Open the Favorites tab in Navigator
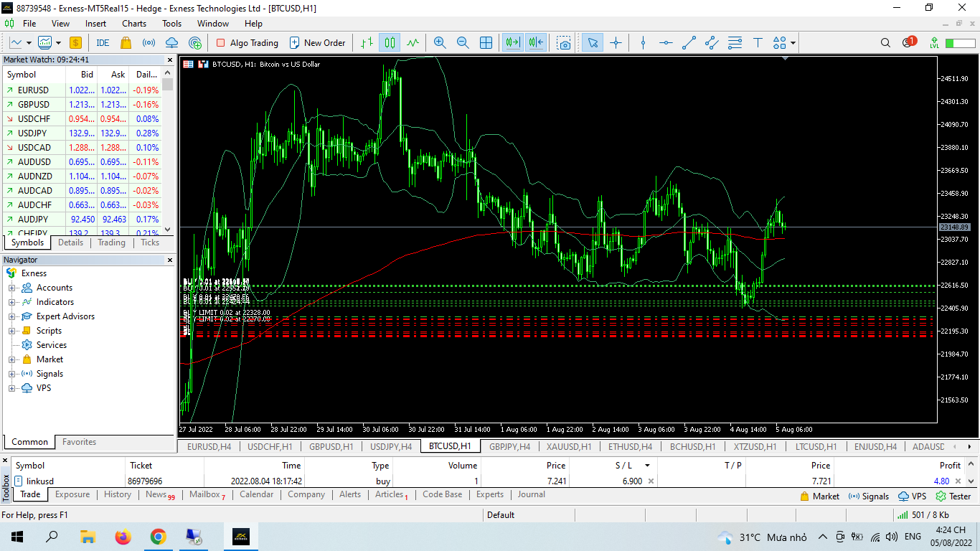The height and width of the screenshot is (551, 980). [x=79, y=442]
